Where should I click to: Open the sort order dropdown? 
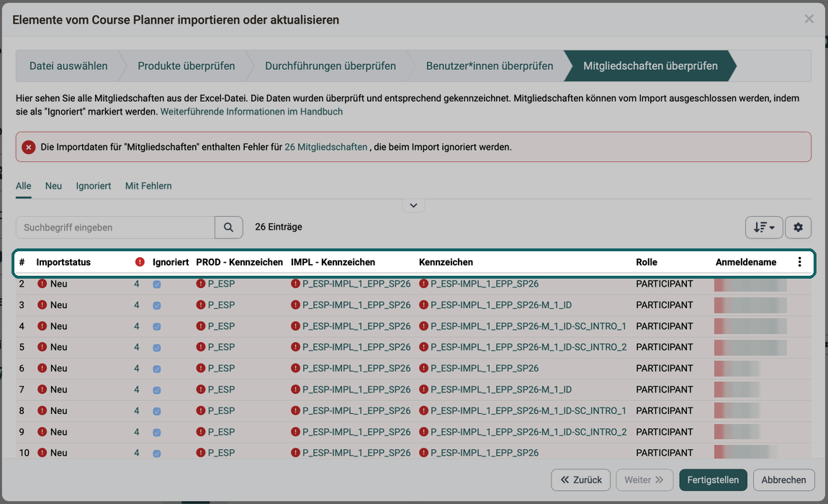pos(764,228)
